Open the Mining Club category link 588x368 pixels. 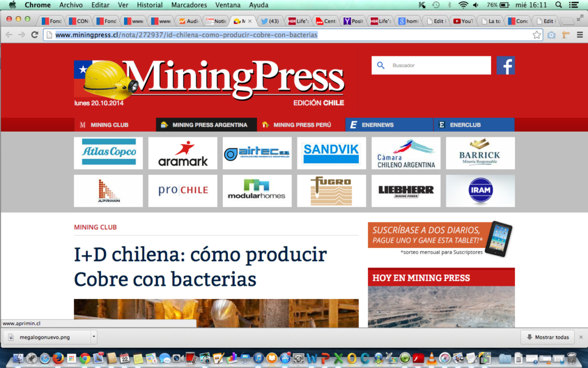point(95,227)
